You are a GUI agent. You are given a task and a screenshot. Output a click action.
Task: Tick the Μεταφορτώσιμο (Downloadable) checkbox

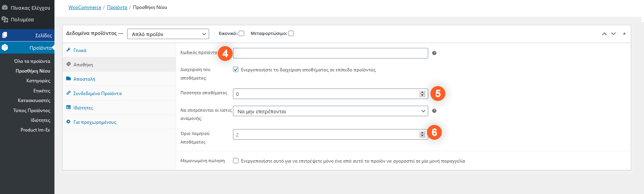tap(291, 33)
